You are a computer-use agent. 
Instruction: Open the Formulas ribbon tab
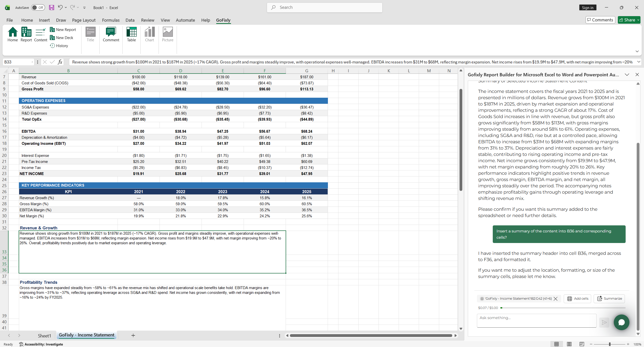pyautogui.click(x=111, y=20)
